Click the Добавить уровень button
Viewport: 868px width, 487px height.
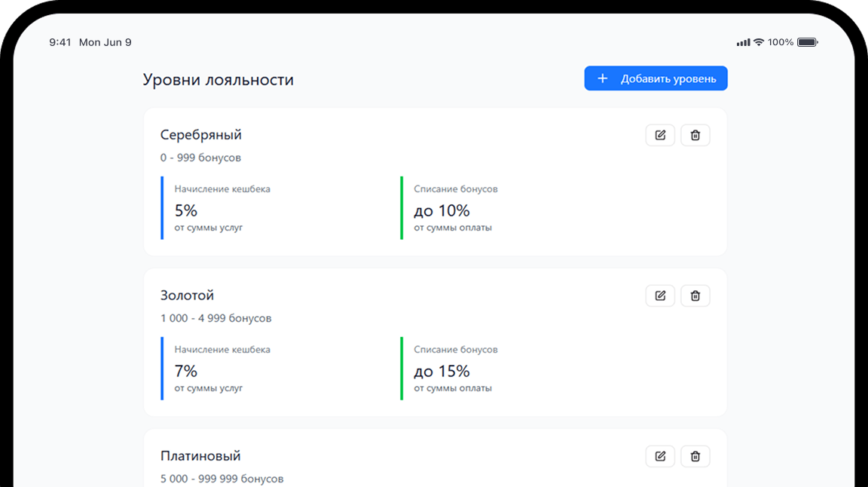(656, 78)
